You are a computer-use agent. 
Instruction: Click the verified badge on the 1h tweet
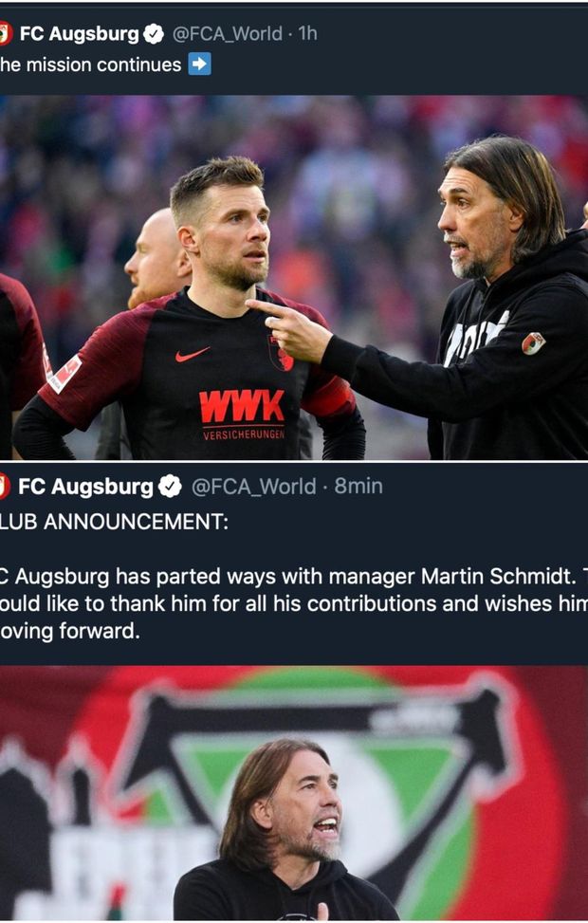point(154,34)
